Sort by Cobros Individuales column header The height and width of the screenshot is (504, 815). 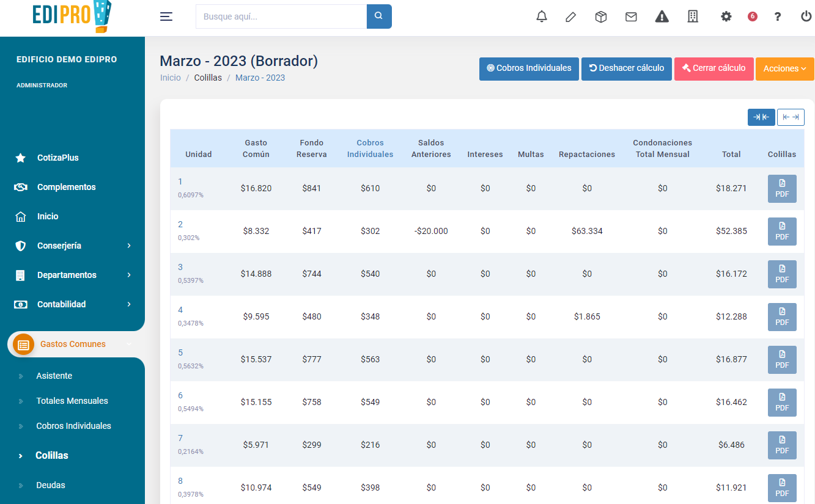(371, 148)
